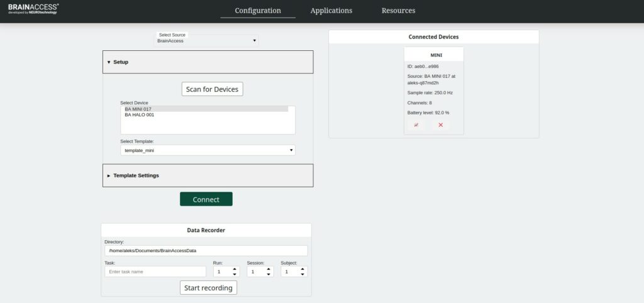Click the Directory path field
This screenshot has height=303, width=644.
click(206, 250)
